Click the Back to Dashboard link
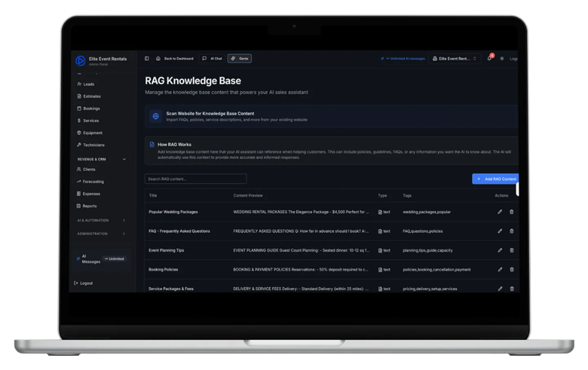Screen dimensions: 588x370 pyautogui.click(x=175, y=58)
